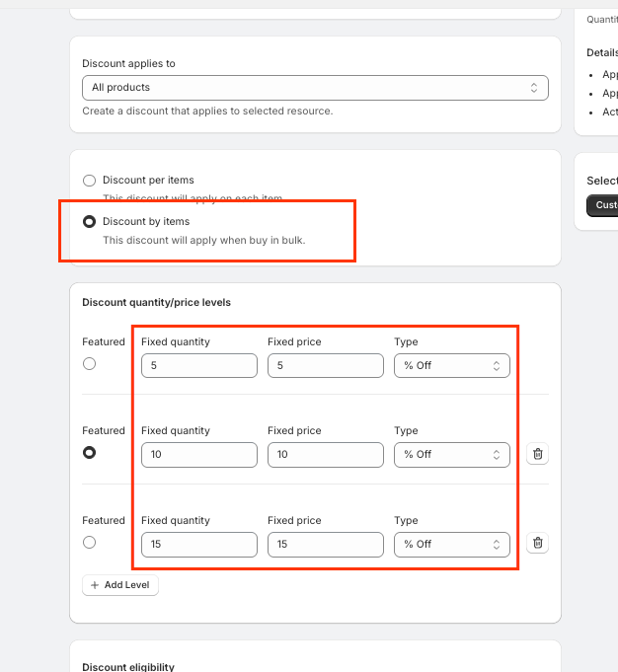Select the Discount per items option
Image resolution: width=618 pixels, height=672 pixels.
tap(90, 181)
